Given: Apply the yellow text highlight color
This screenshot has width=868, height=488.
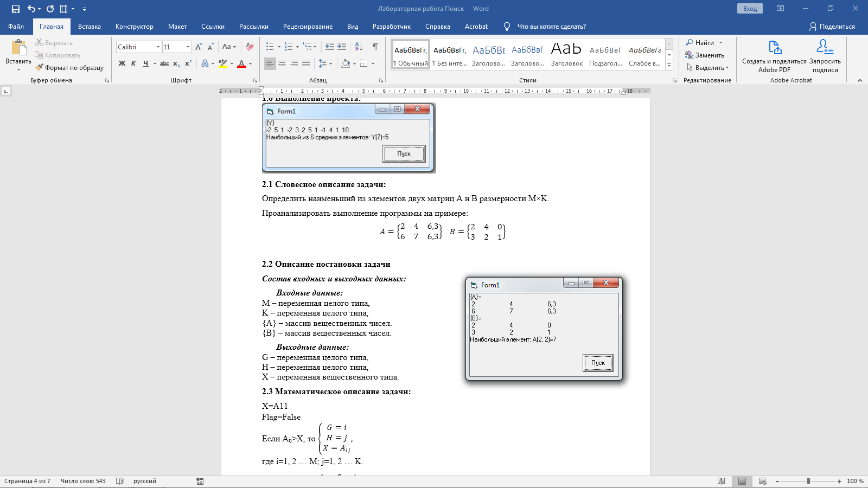Looking at the screenshot, I should [223, 63].
